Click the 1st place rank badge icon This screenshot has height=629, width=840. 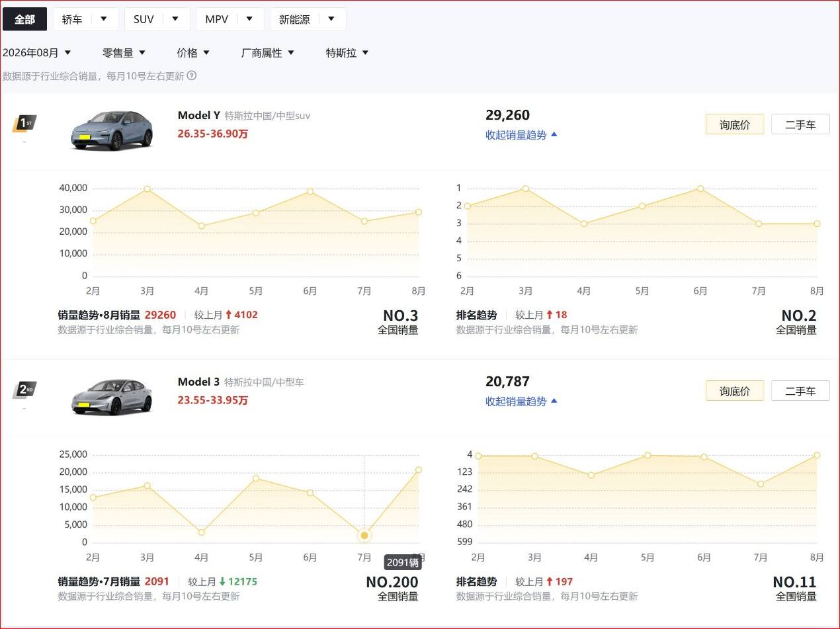click(24, 124)
